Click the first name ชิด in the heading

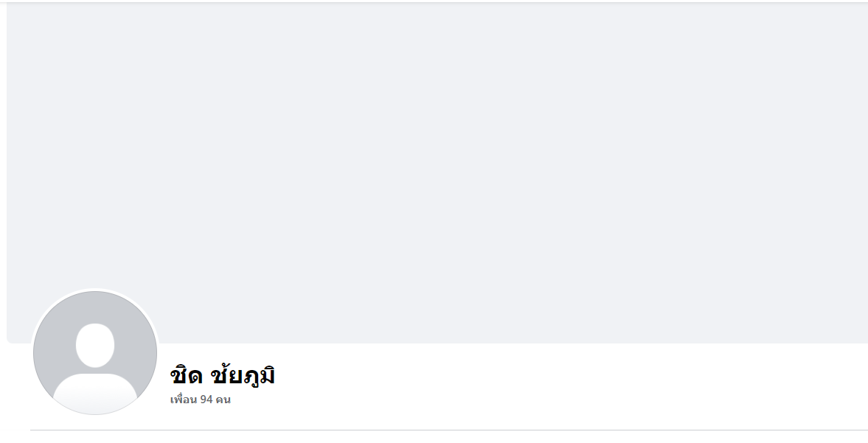click(x=187, y=375)
